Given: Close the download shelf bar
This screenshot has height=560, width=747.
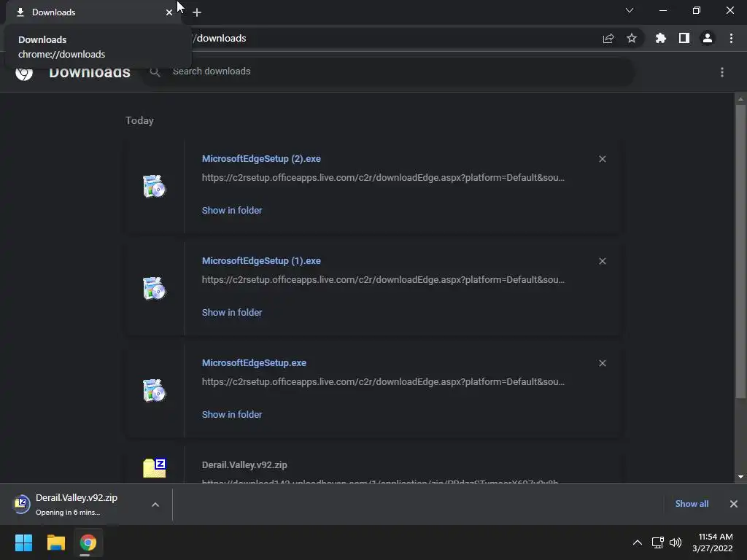Looking at the screenshot, I should point(734,504).
